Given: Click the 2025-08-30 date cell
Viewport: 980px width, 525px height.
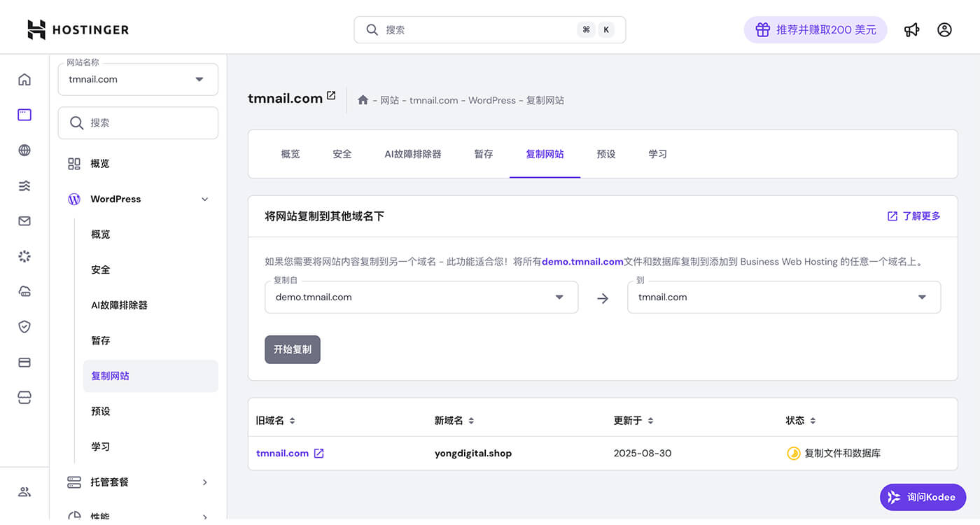Looking at the screenshot, I should point(643,454).
